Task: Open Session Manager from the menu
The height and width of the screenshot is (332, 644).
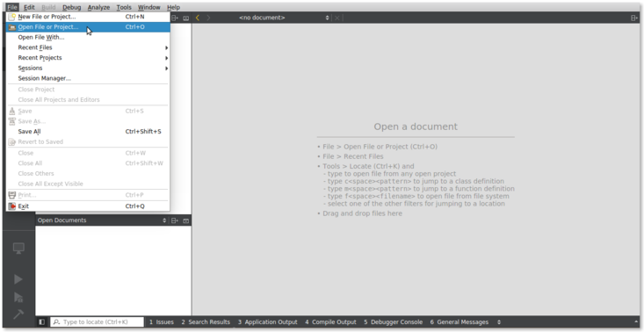Action: click(88, 78)
